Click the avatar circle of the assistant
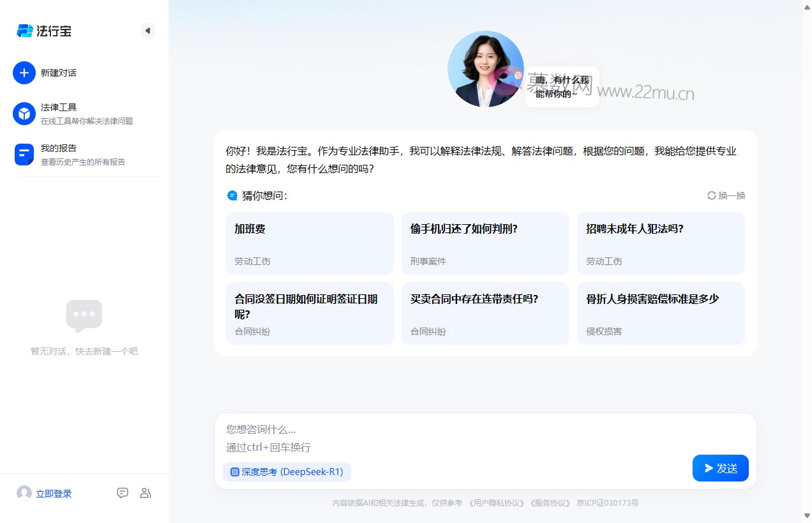Viewport: 812px width, 523px height. click(x=486, y=68)
